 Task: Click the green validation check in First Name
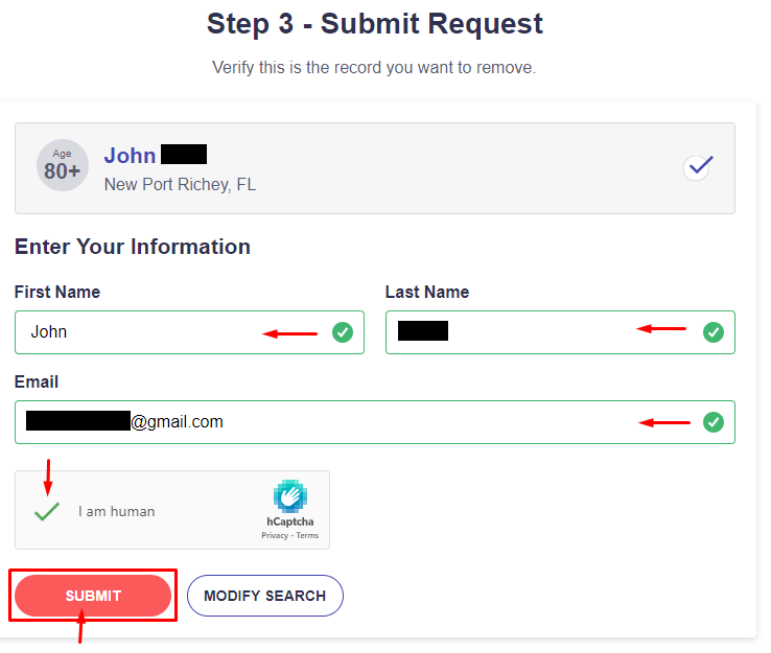(342, 332)
